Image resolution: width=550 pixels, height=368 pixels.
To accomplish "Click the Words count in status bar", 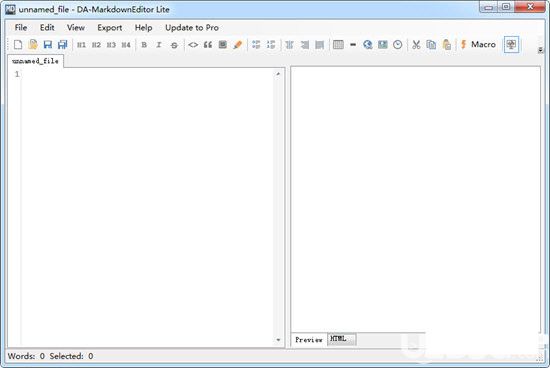I will click(x=26, y=356).
